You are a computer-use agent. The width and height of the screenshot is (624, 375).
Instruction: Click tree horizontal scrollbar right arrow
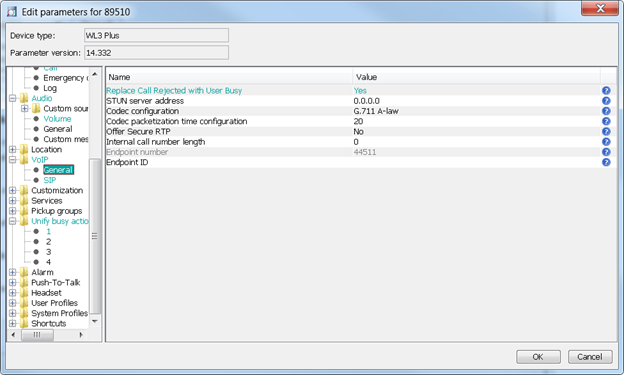point(82,335)
